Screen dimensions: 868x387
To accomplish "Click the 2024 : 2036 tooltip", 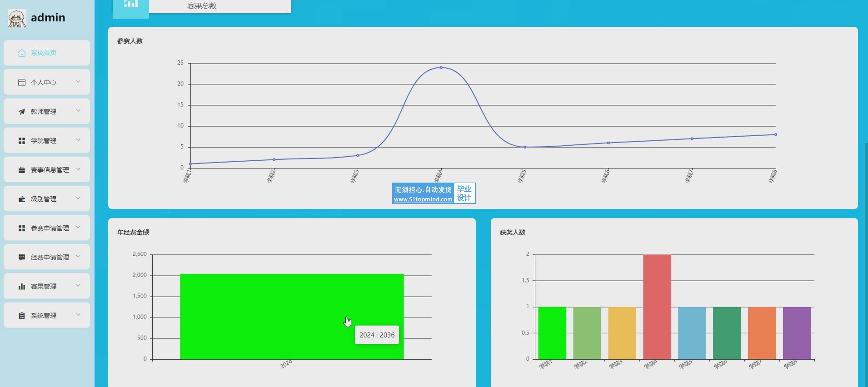I will coord(377,335).
